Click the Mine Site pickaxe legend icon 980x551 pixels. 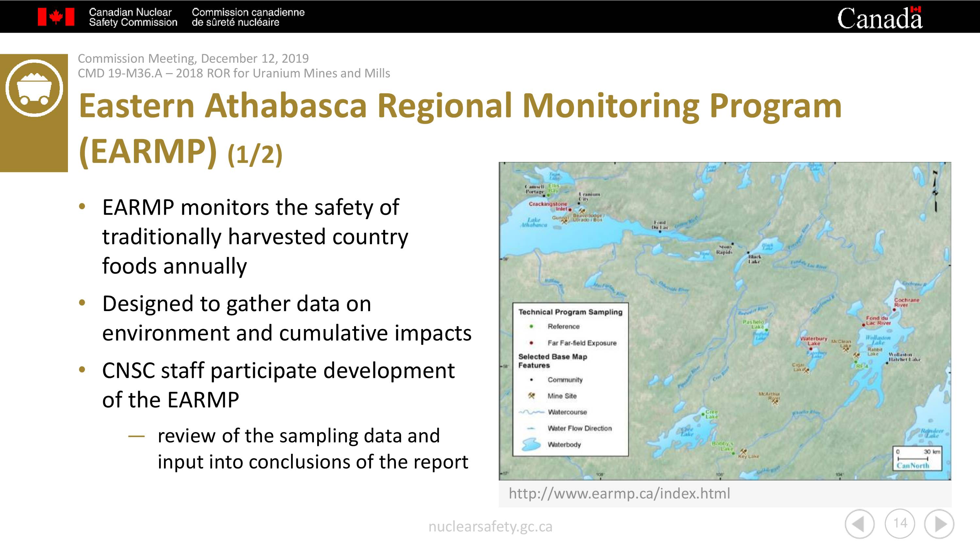tap(531, 396)
